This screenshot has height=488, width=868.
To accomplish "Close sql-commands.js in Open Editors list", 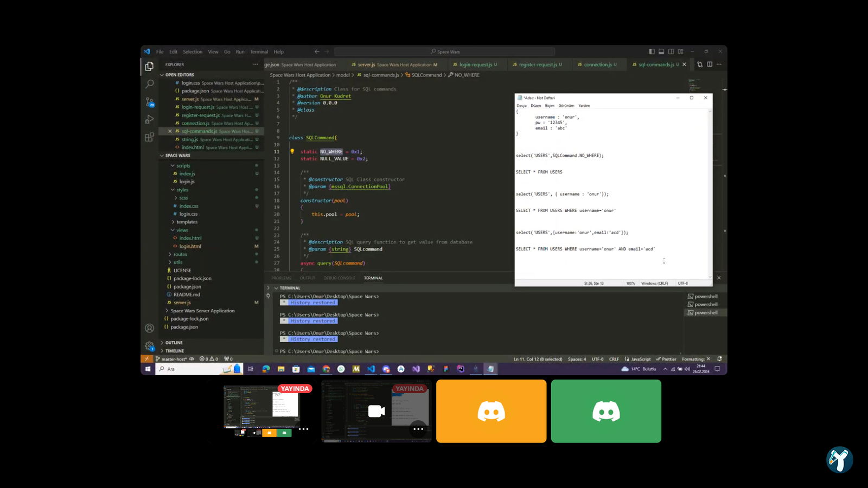I will click(170, 131).
